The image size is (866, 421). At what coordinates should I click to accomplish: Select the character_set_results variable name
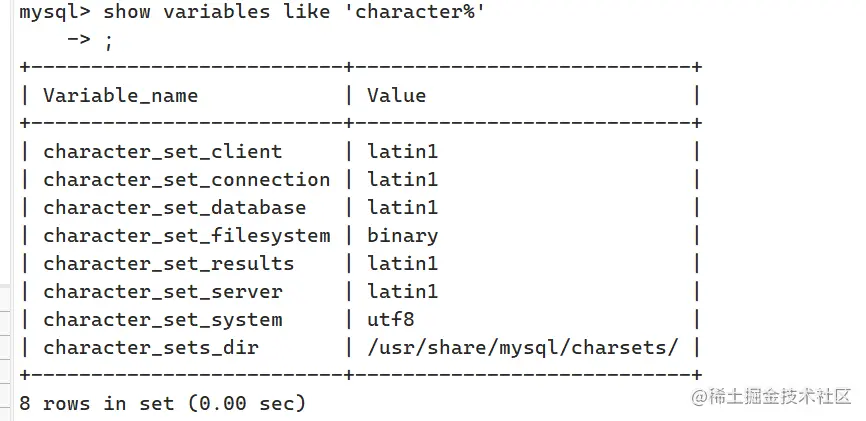tap(168, 264)
